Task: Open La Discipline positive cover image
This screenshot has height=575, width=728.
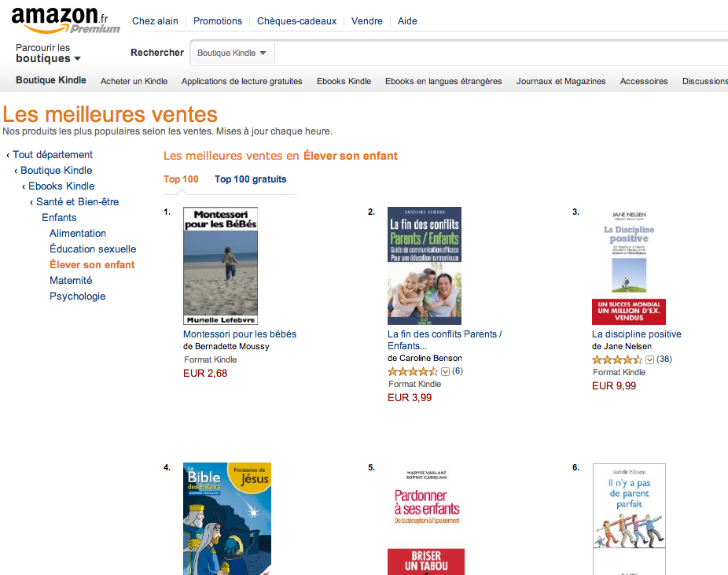Action: coord(629,266)
